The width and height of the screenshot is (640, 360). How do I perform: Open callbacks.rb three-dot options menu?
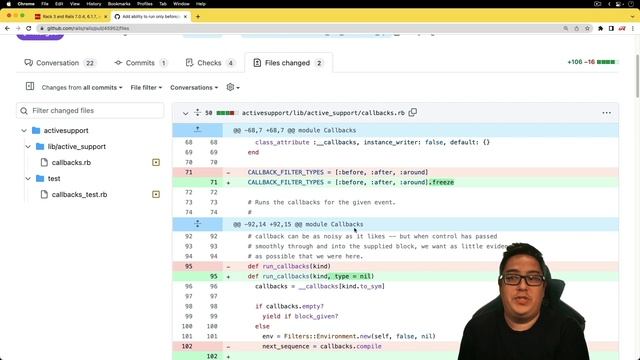tap(607, 113)
